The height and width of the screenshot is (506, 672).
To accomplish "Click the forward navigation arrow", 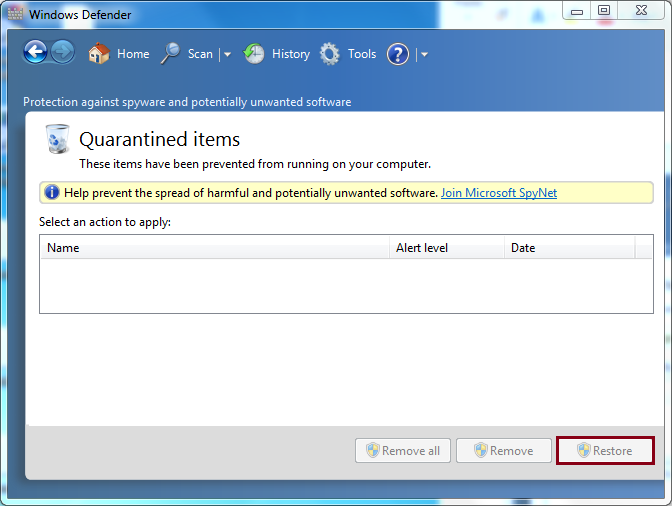I will coord(63,52).
